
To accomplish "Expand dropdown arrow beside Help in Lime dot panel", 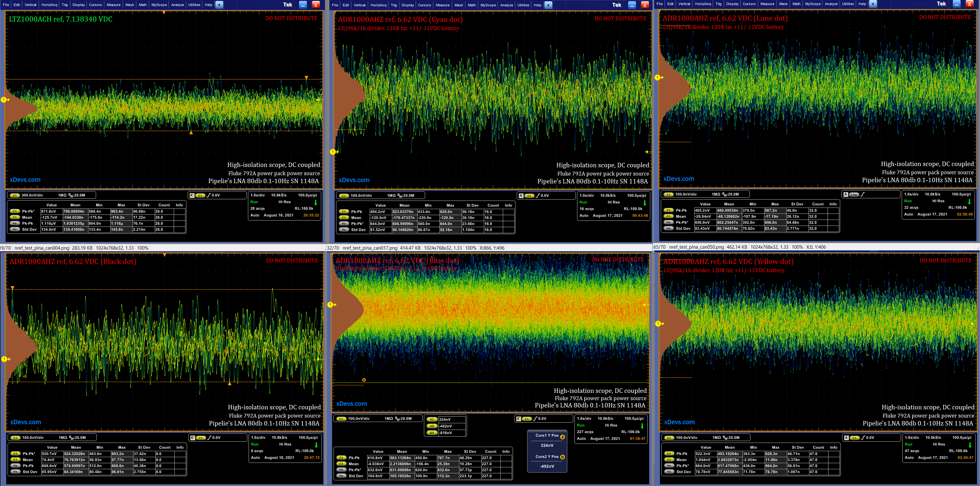I will coord(873,4).
